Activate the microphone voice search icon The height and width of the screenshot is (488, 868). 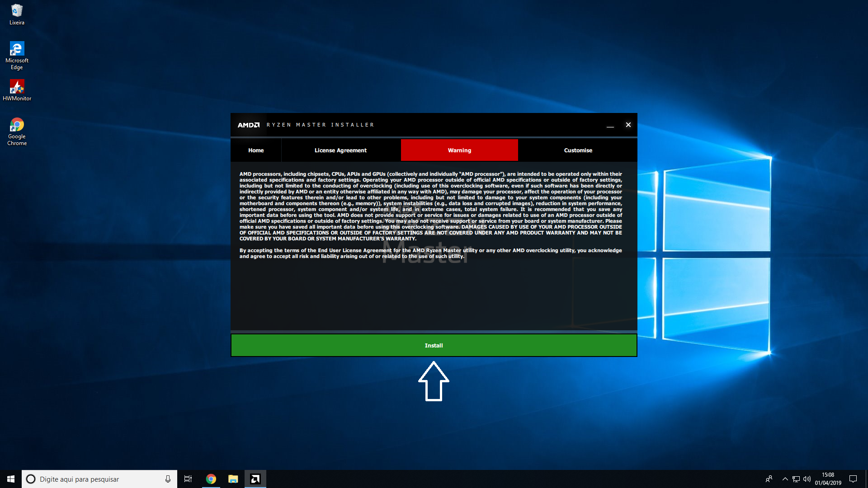(x=168, y=479)
